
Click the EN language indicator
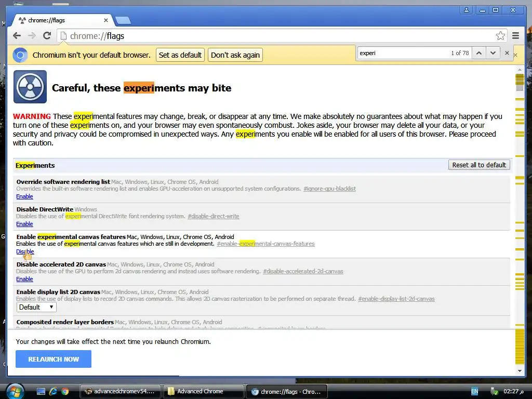point(474,392)
